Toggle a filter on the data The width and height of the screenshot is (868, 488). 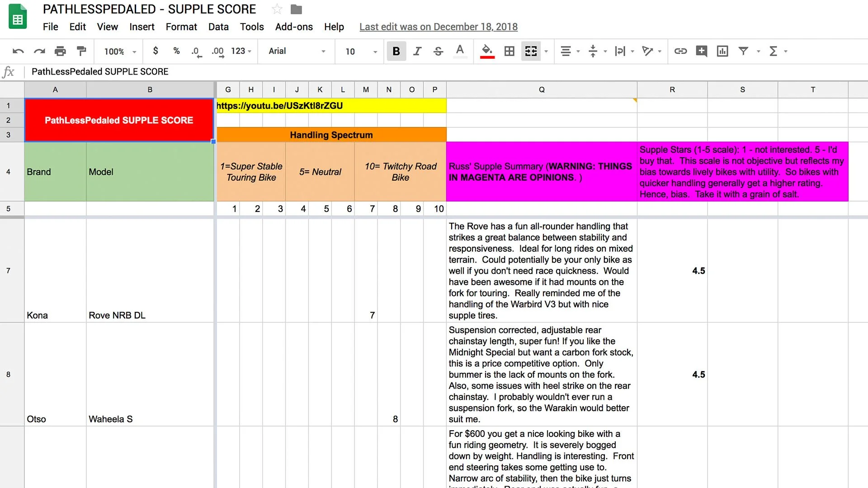(x=743, y=51)
